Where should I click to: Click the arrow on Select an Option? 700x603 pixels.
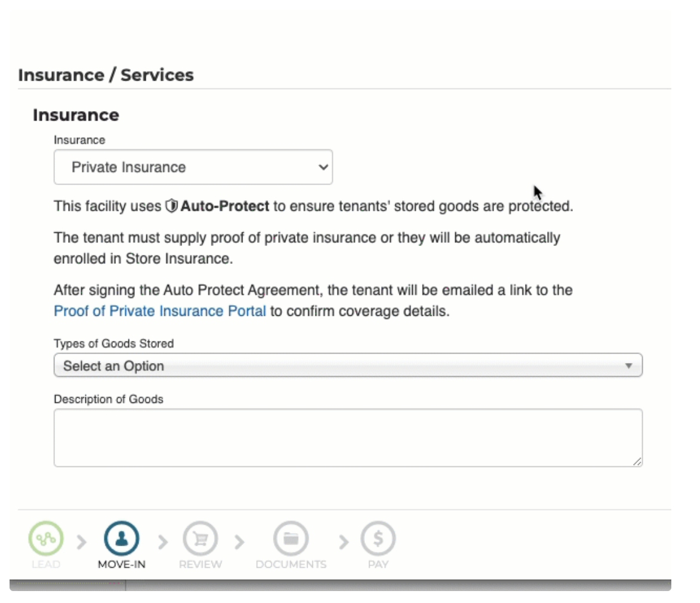[x=628, y=365]
